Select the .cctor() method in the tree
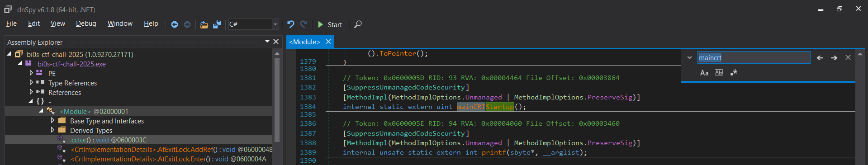 pyautogui.click(x=108, y=140)
